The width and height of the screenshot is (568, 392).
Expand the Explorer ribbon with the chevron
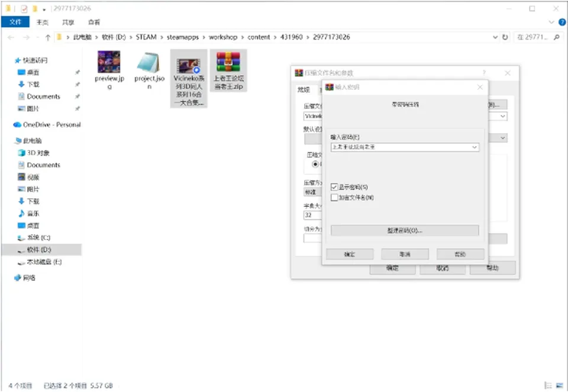tap(551, 22)
